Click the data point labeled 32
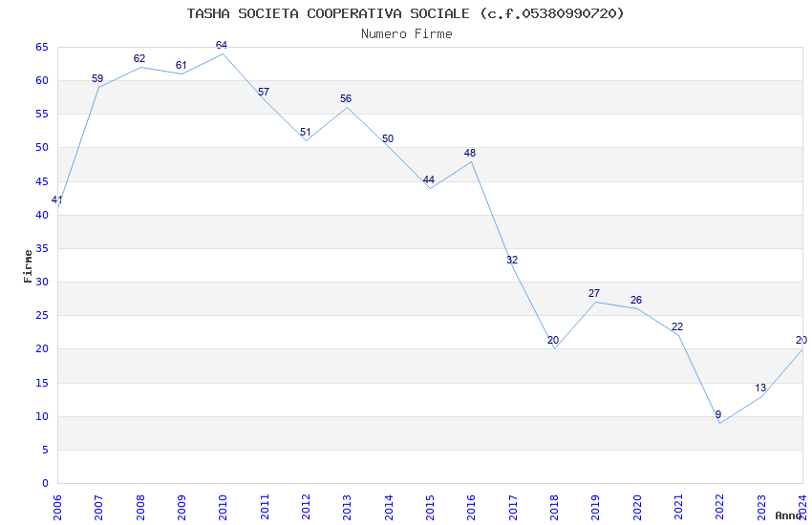 (x=512, y=268)
